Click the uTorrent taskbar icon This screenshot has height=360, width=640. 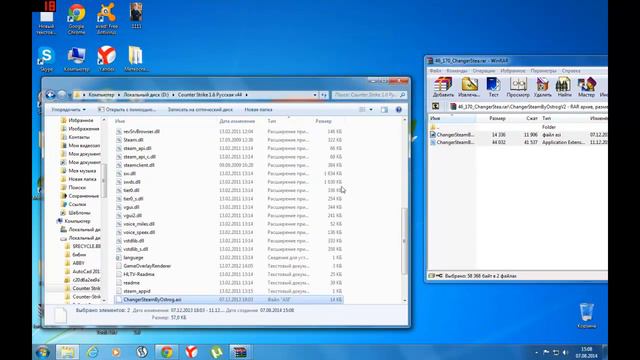[216, 352]
